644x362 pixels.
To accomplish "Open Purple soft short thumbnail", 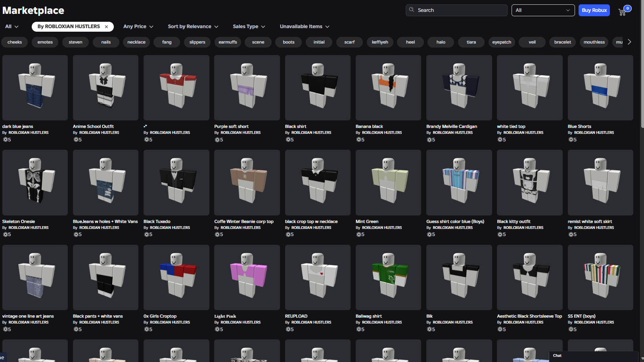I will click(247, 88).
